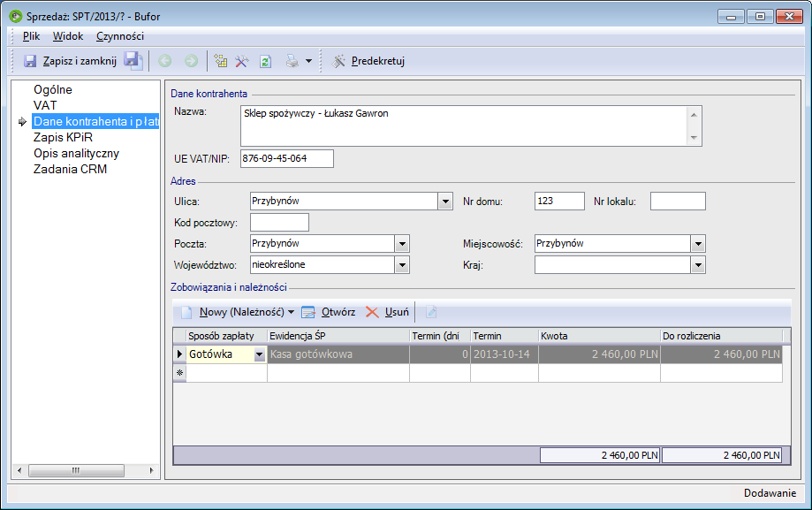This screenshot has width=812, height=510.
Task: Click inside the Nazwa text field
Action: coord(464,126)
